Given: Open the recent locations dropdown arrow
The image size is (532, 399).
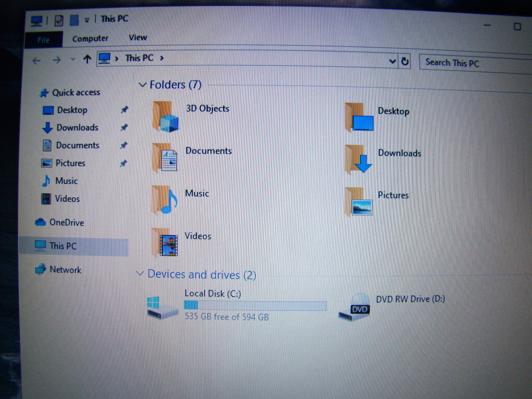Looking at the screenshot, I should coord(73,60).
